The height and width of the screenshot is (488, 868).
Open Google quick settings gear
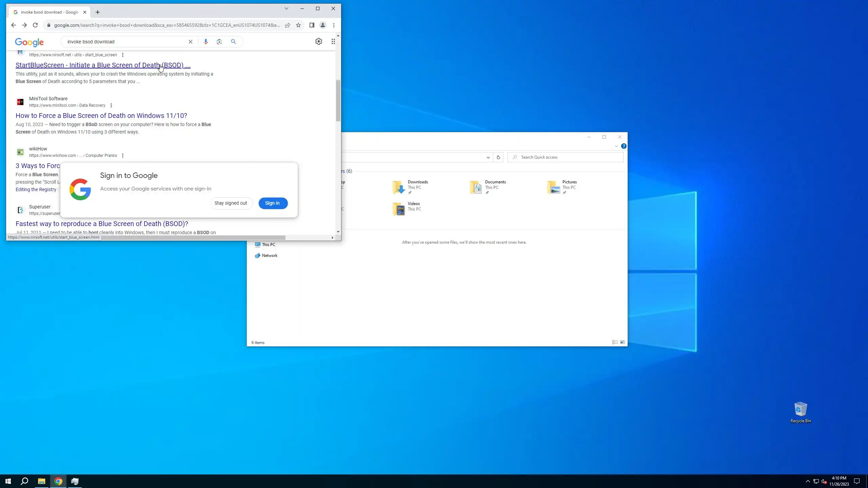coord(318,41)
